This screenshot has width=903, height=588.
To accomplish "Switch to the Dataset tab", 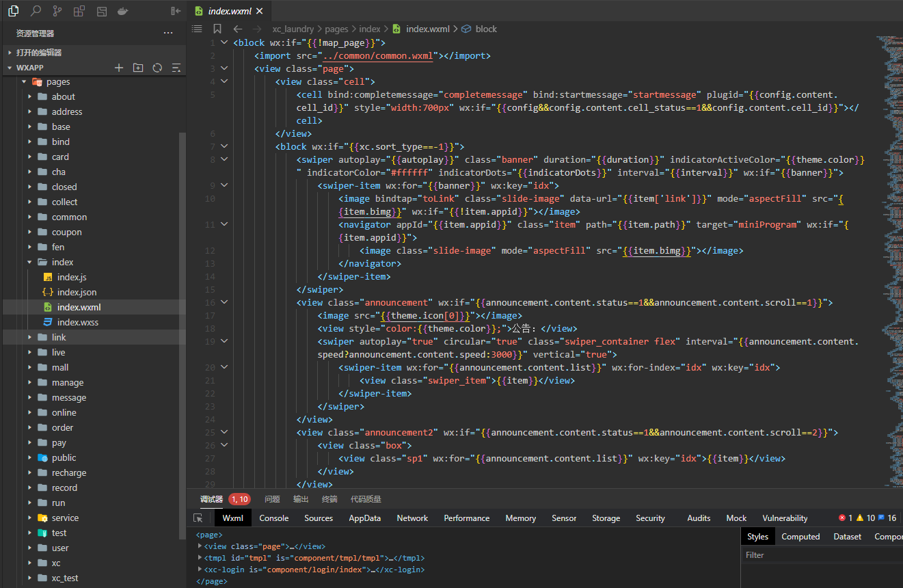I will [x=848, y=537].
